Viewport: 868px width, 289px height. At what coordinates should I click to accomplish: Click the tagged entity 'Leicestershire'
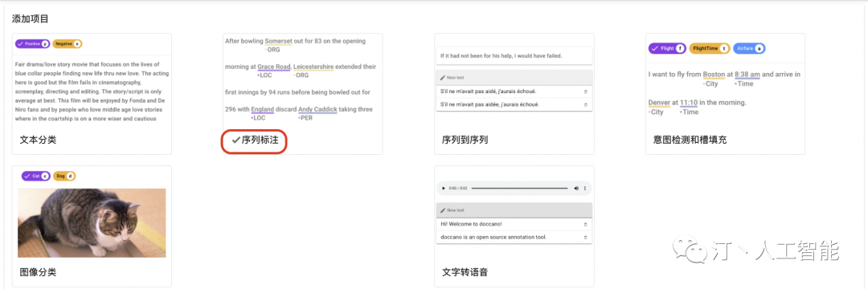pos(313,67)
